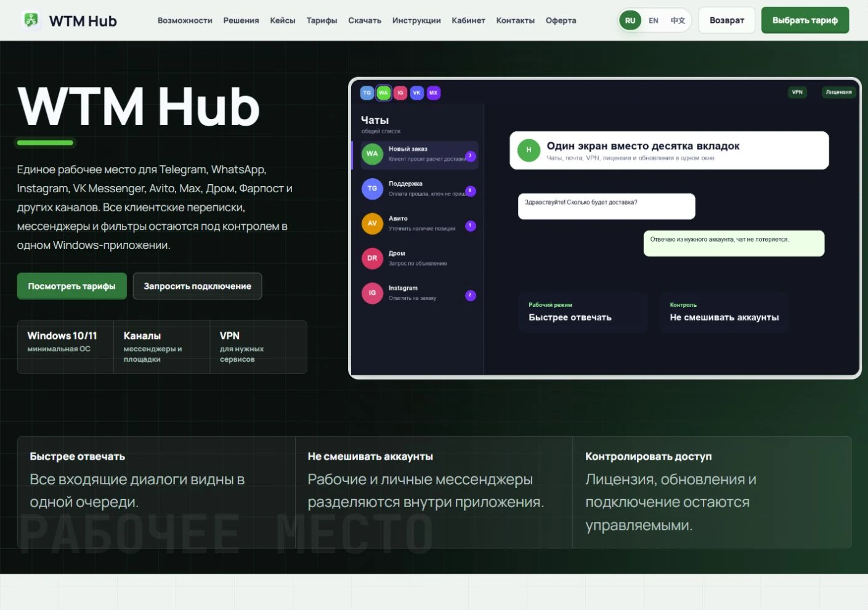
Task: Click message Здравствуйте! Сколько будет доставка?
Action: click(606, 206)
